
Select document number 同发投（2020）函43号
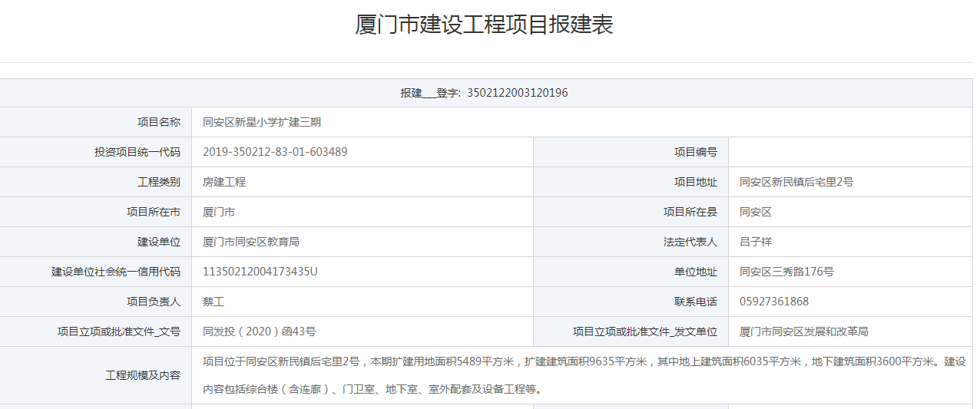click(x=260, y=331)
